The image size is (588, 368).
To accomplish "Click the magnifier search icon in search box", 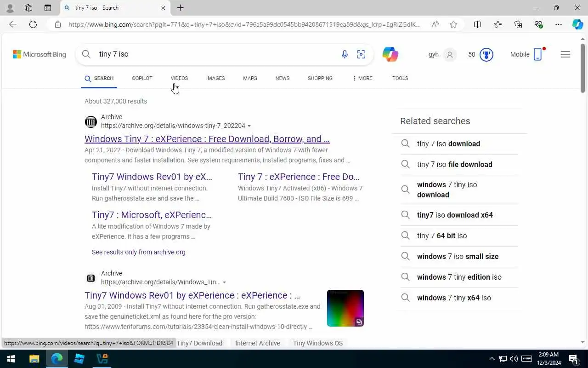I will pyautogui.click(x=86, y=54).
